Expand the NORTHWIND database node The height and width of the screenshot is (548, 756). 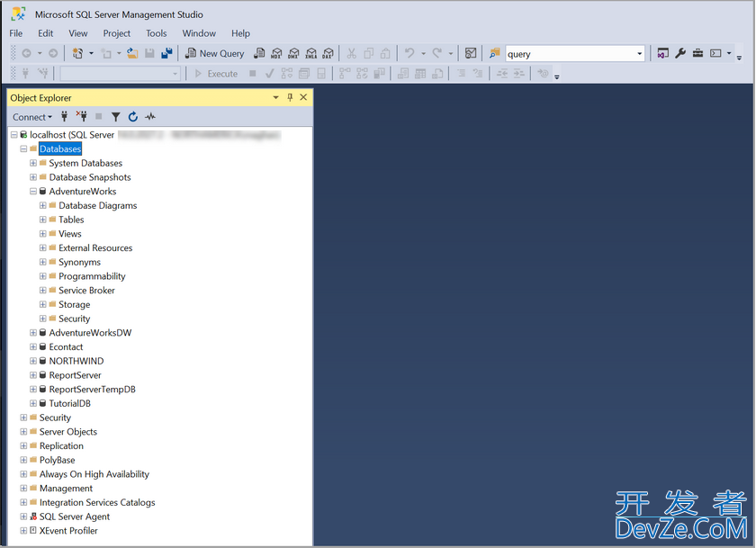[x=33, y=361]
